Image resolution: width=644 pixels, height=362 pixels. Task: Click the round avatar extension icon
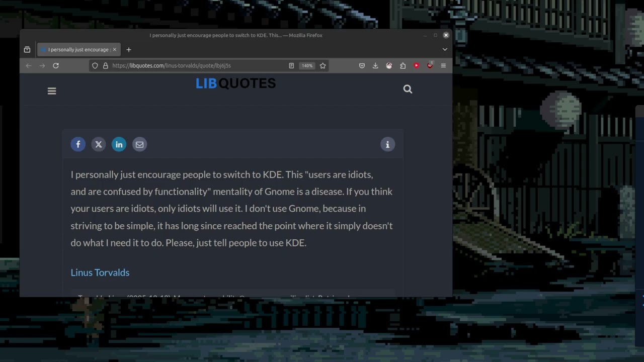point(389,65)
